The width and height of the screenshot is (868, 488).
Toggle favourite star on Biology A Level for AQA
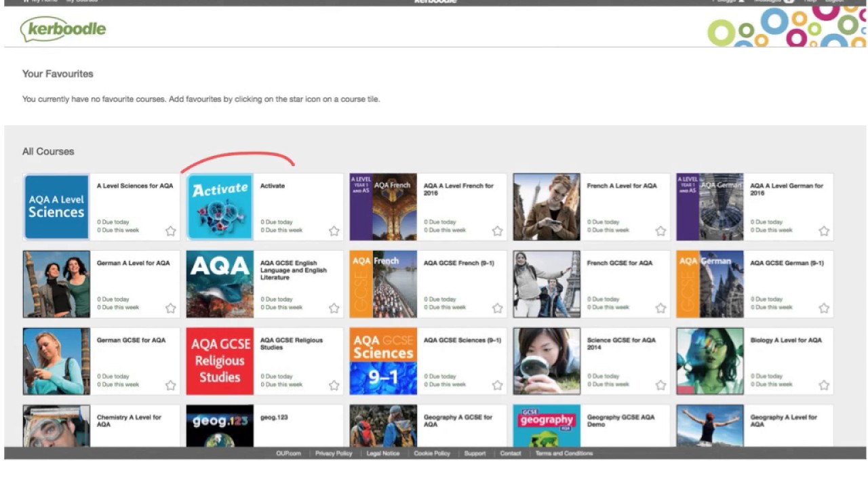824,386
